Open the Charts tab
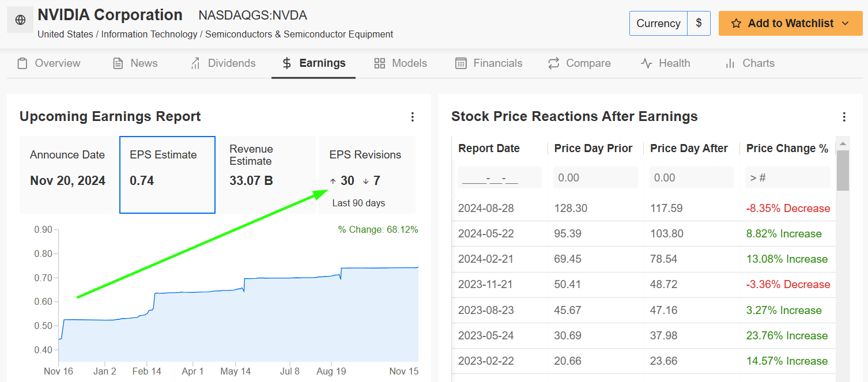 (x=749, y=63)
